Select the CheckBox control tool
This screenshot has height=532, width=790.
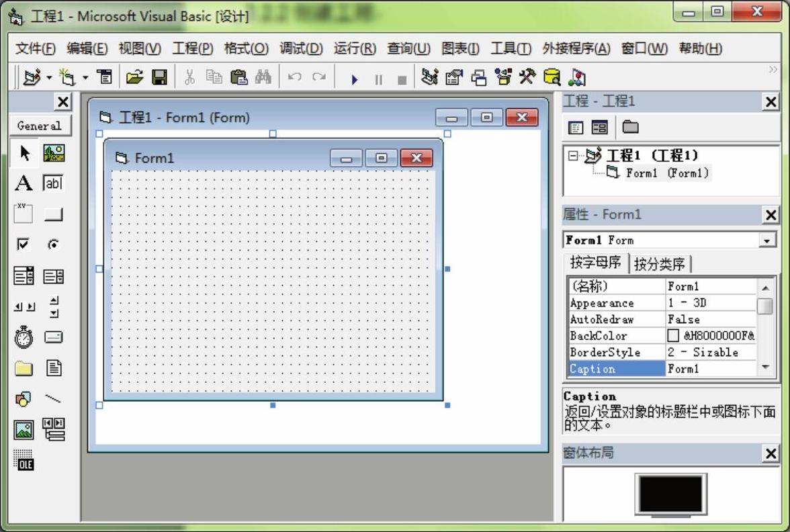point(24,245)
